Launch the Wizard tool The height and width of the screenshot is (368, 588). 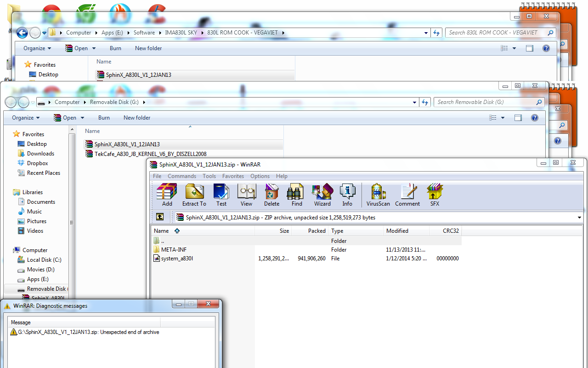click(322, 195)
